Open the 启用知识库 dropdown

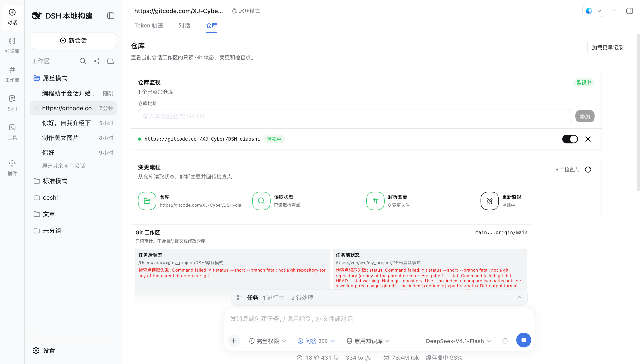(368, 341)
